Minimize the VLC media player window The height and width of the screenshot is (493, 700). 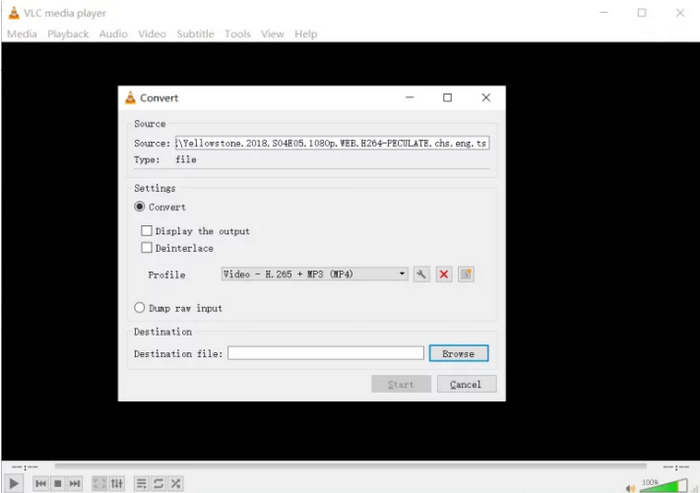pyautogui.click(x=604, y=13)
